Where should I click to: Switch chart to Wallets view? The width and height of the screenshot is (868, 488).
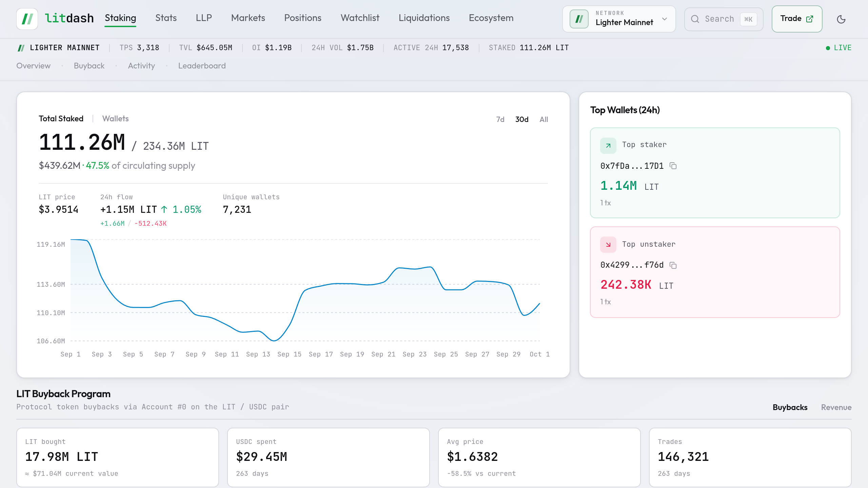(116, 119)
